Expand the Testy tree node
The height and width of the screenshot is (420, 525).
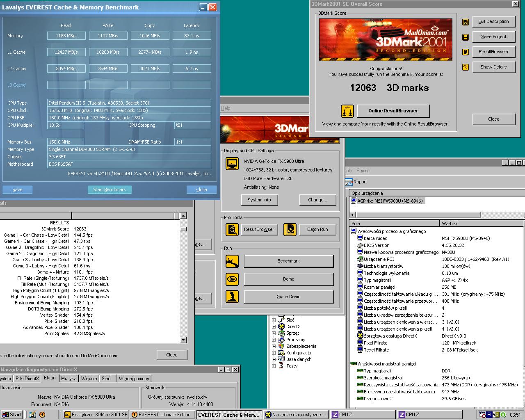tap(274, 366)
